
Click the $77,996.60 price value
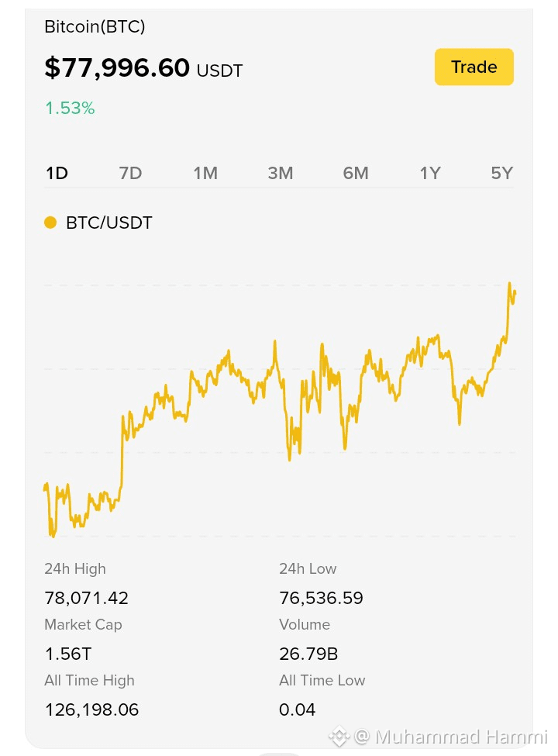pos(117,67)
